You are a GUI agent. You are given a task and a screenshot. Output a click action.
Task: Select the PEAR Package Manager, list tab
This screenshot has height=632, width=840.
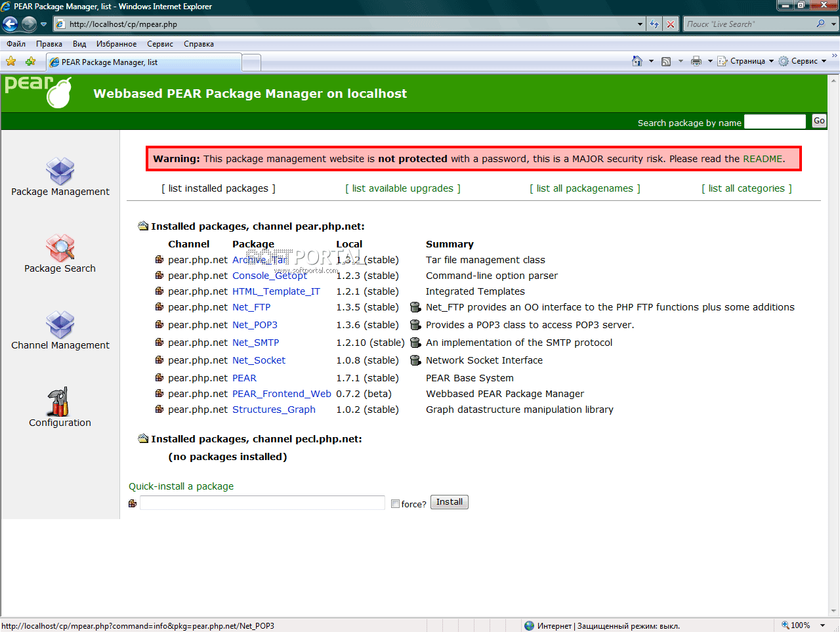pyautogui.click(x=144, y=62)
